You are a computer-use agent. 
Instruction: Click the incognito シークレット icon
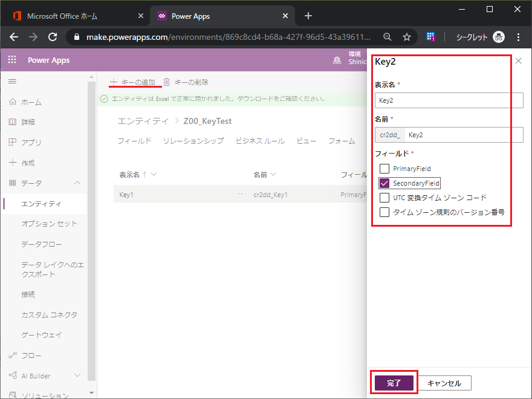coord(499,37)
